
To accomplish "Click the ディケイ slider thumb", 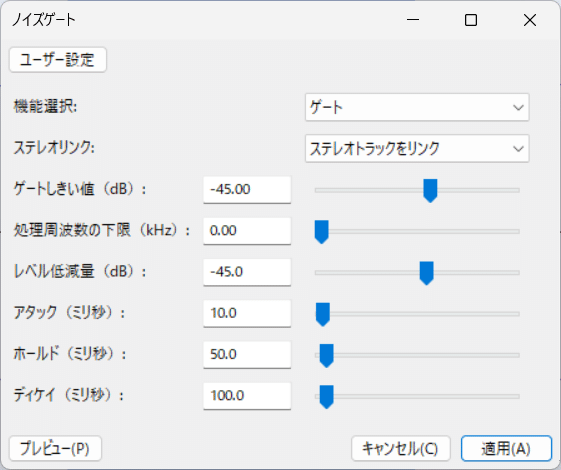I will (x=326, y=397).
